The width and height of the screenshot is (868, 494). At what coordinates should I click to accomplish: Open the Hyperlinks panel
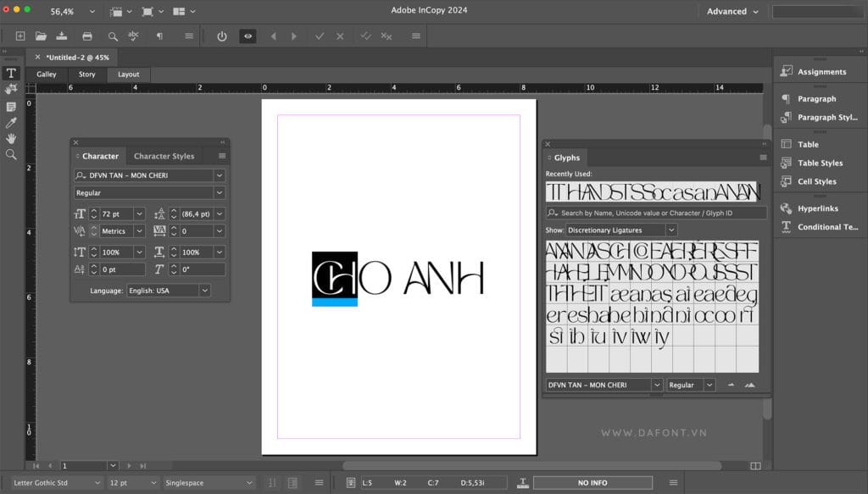tap(821, 208)
